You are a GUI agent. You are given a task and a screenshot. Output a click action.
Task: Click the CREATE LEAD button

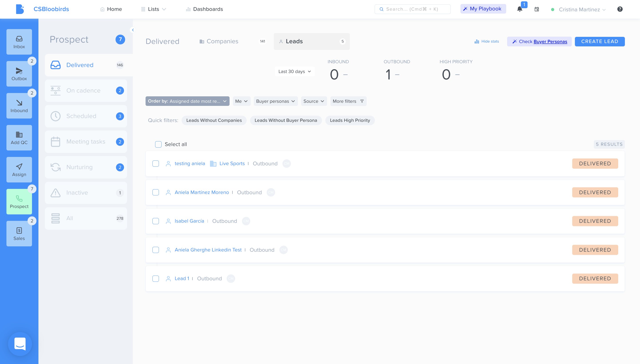pyautogui.click(x=600, y=42)
